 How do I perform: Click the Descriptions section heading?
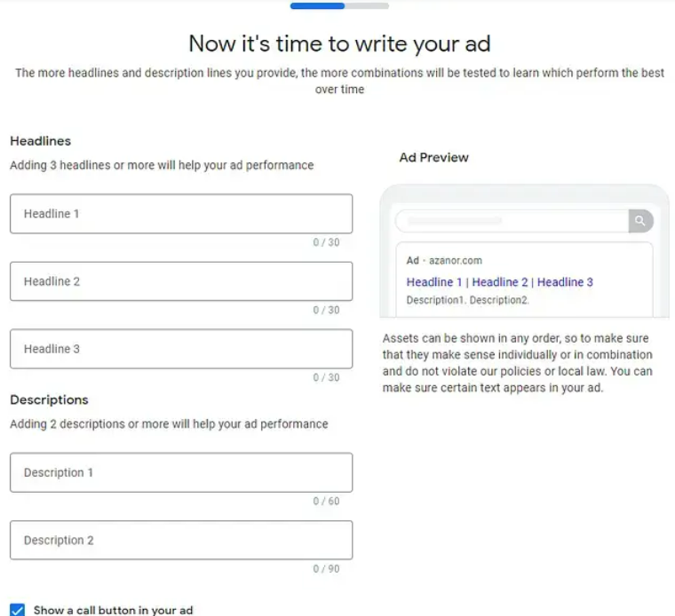coord(49,400)
